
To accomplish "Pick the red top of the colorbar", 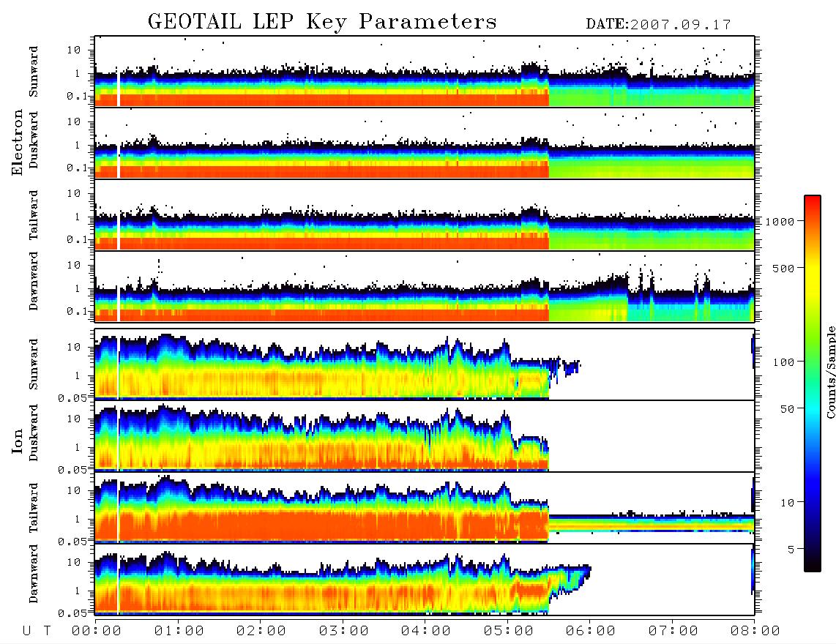I will click(813, 201).
